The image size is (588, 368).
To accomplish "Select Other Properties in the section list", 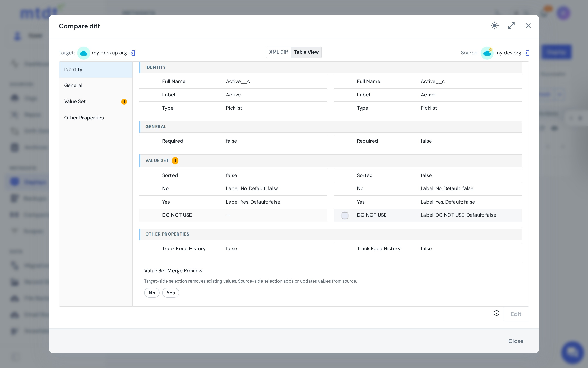I will 96,118.
